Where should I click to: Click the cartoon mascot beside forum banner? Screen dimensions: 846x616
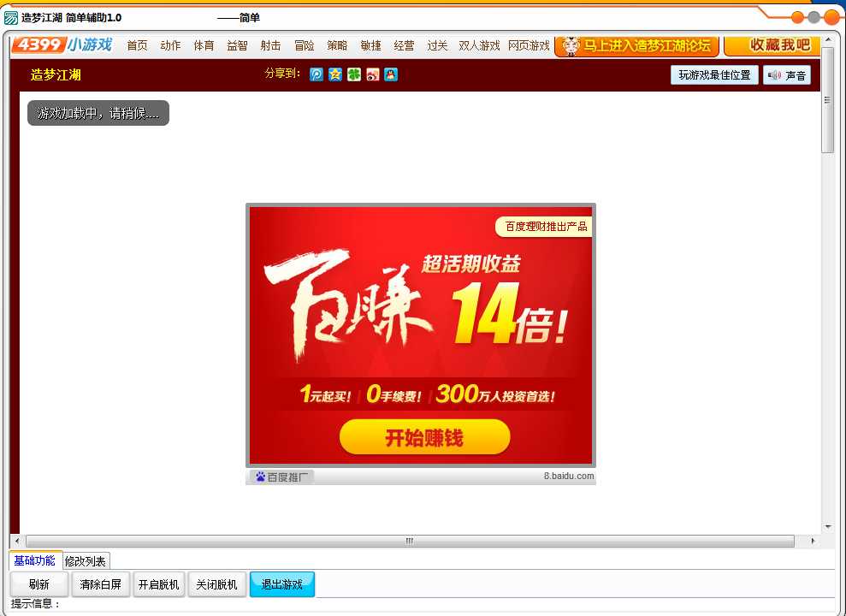tap(571, 46)
